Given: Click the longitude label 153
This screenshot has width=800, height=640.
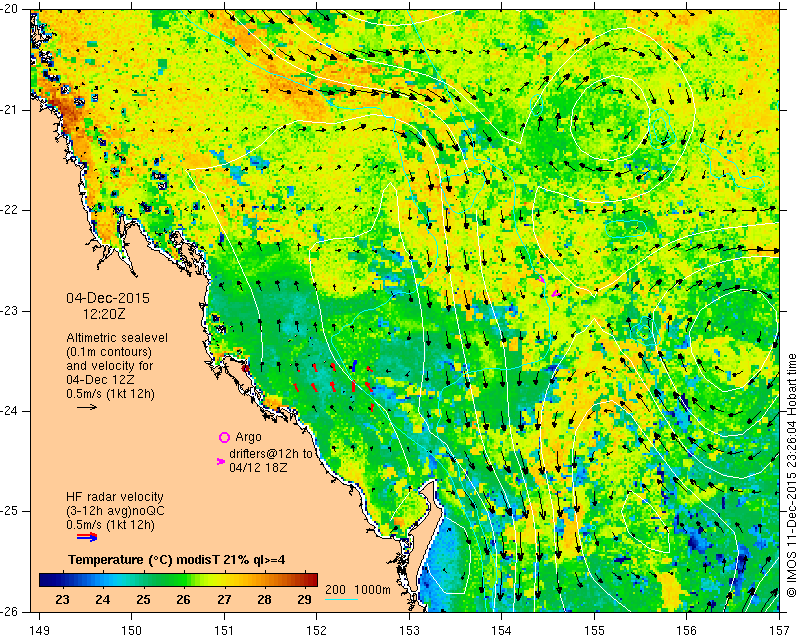Looking at the screenshot, I should pos(409,631).
